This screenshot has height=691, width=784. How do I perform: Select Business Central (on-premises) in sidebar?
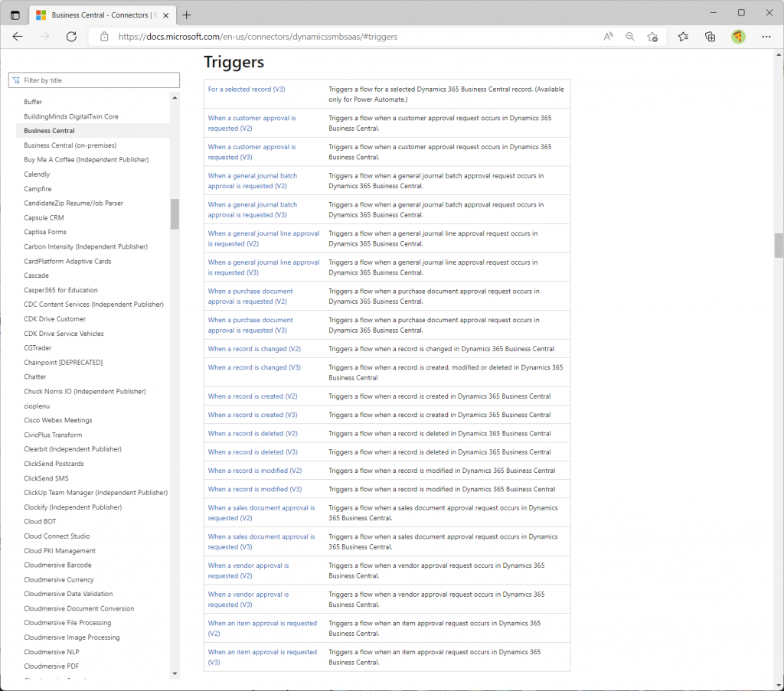coord(70,145)
